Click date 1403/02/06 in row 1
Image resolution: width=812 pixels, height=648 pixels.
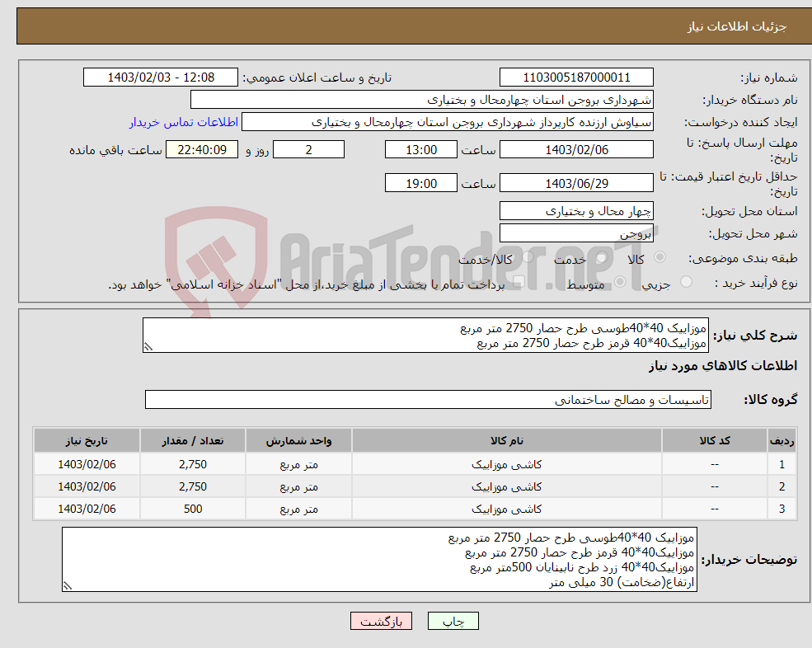[87, 465]
